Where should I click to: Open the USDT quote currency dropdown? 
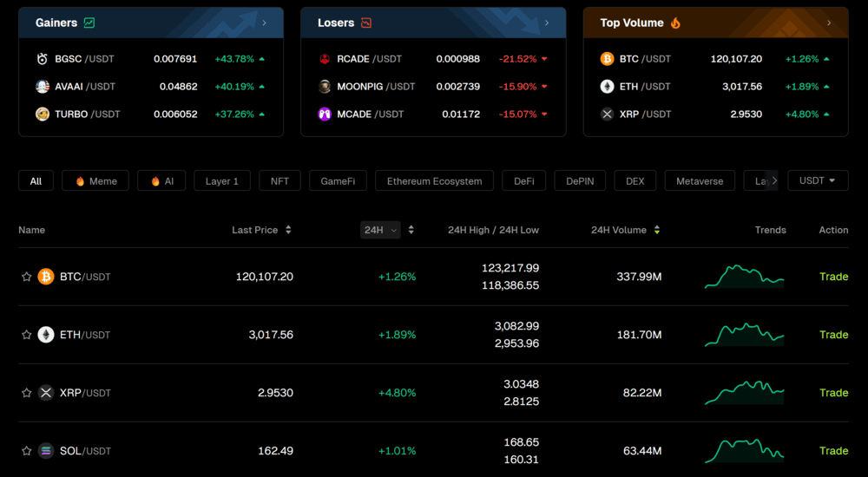(817, 180)
